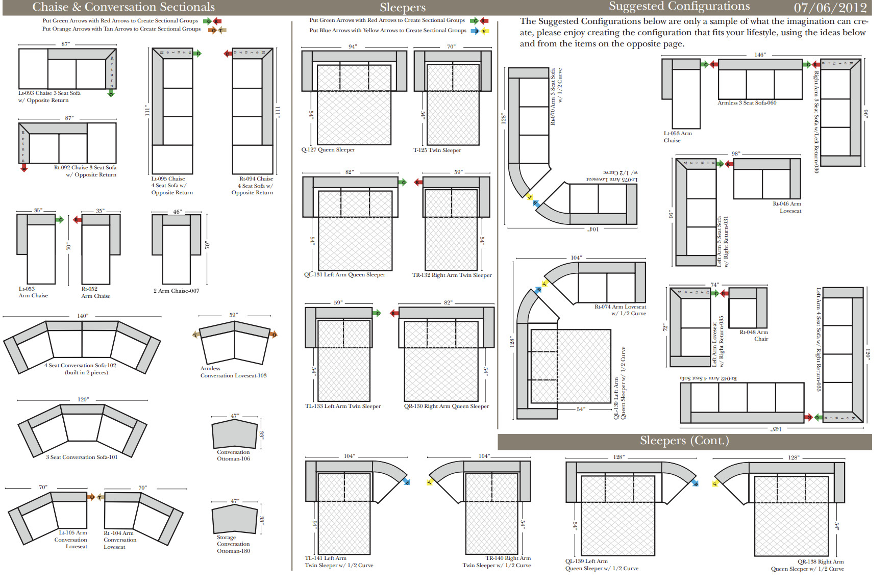This screenshot has width=892, height=588.
Task: Click orange arrow on Armless Conversation Loveseat-103
Action: click(x=274, y=335)
